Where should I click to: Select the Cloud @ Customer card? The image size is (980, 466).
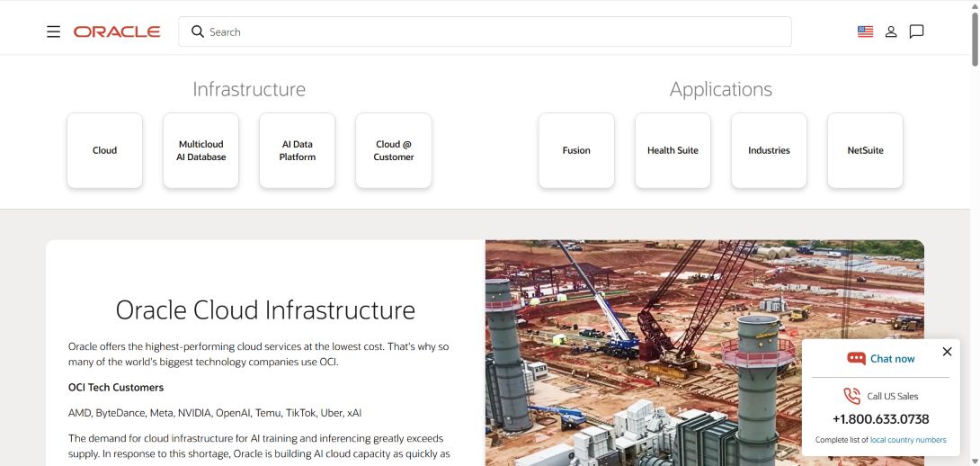tap(394, 150)
